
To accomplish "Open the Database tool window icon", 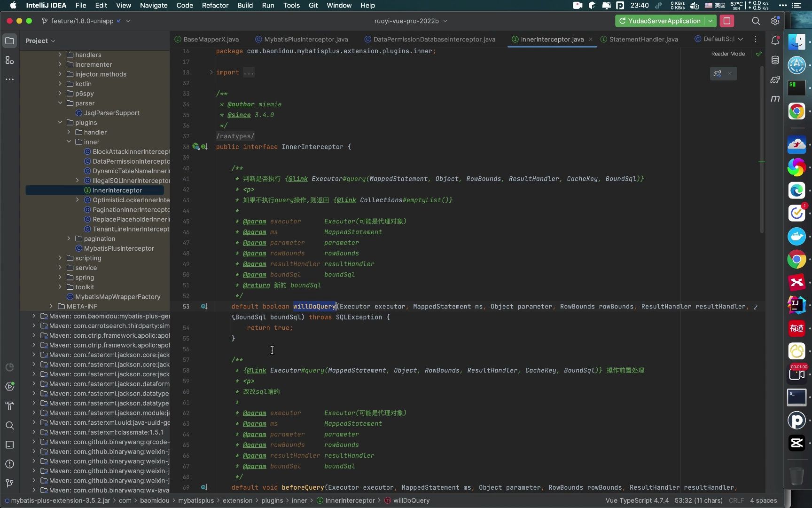I will 775,60.
